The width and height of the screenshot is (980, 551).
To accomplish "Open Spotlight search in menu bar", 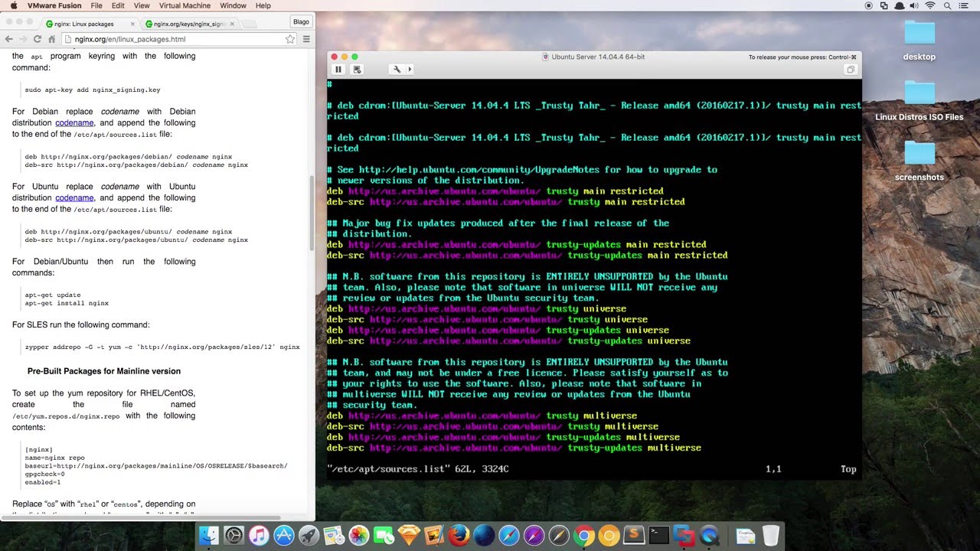I will point(948,5).
